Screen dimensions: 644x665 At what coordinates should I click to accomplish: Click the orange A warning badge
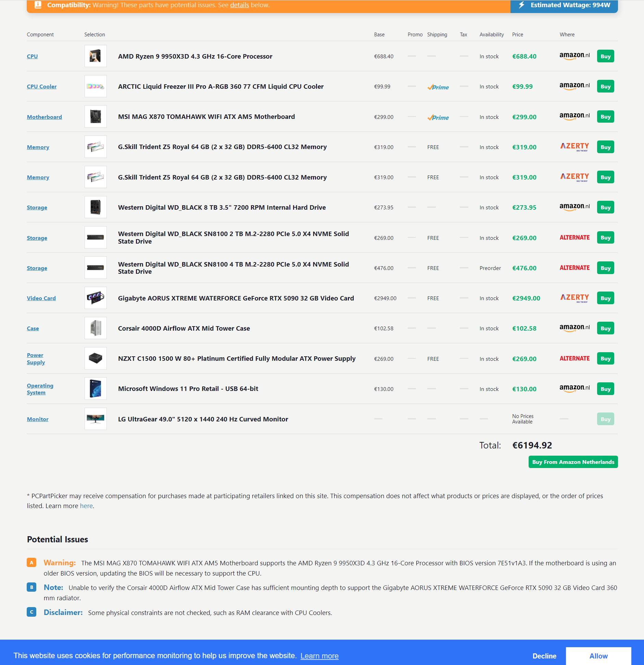(31, 563)
